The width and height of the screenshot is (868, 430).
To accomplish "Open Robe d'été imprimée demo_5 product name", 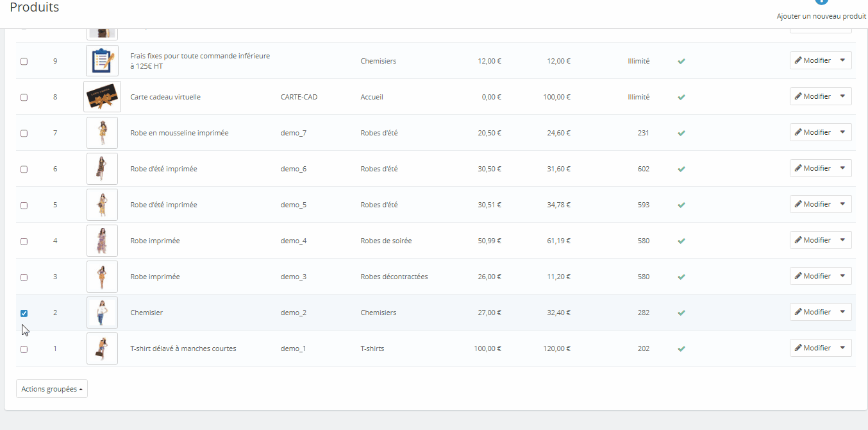I will (163, 205).
